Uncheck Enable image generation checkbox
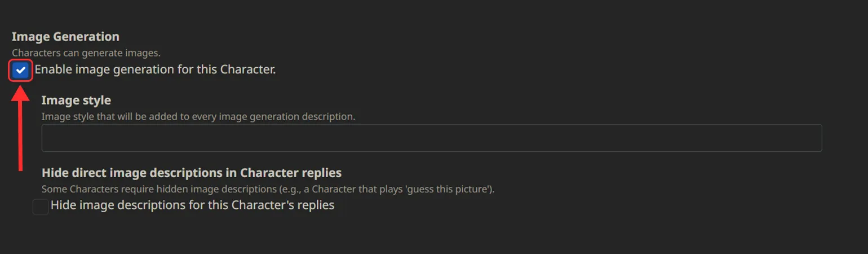This screenshot has height=254, width=868. 21,71
